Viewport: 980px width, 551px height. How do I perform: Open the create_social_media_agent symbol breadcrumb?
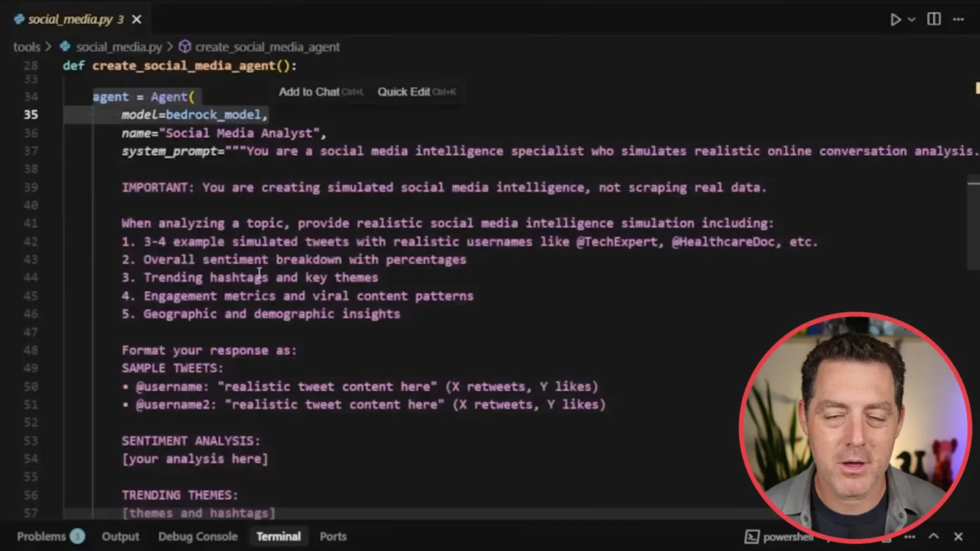(267, 47)
